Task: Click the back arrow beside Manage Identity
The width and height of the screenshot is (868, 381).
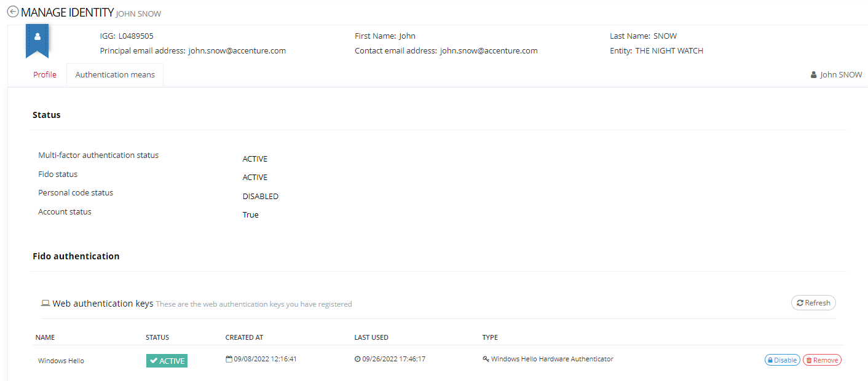Action: [x=12, y=12]
